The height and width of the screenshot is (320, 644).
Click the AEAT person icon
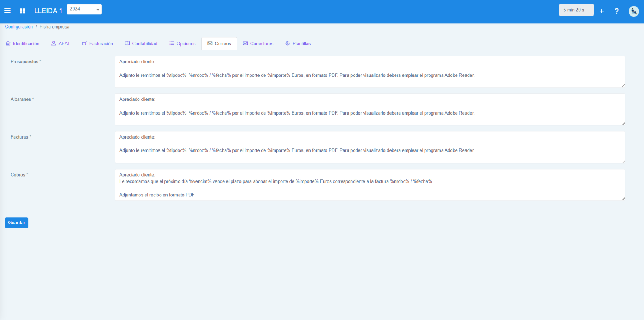[x=54, y=43]
